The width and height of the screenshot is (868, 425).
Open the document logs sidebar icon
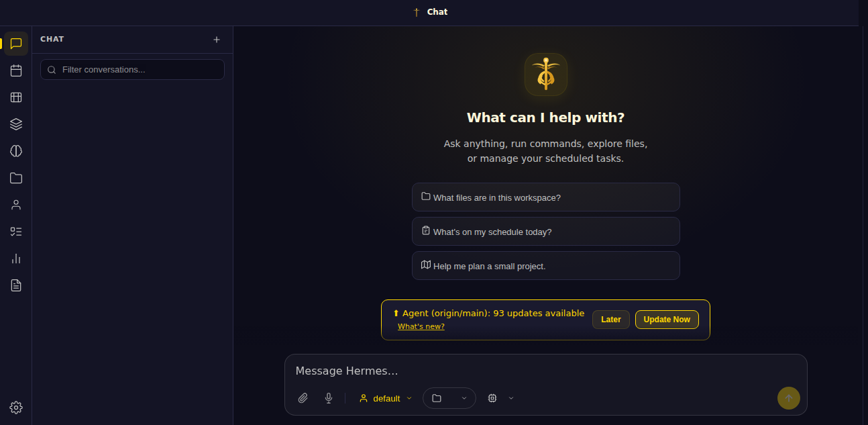[x=16, y=285]
